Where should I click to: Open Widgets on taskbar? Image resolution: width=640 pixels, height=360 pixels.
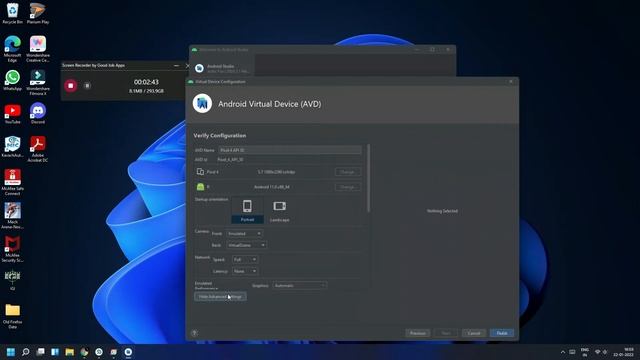55,352
